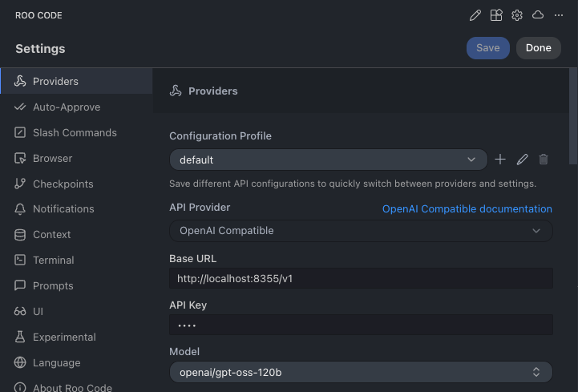This screenshot has height=392, width=578.
Task: Expand the Configuration Profile dropdown
Action: (328, 160)
